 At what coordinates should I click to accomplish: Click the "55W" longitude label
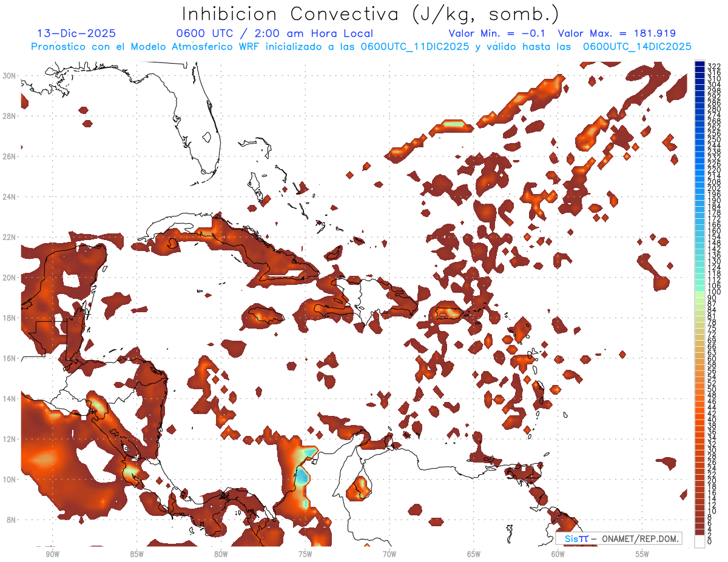click(x=642, y=554)
